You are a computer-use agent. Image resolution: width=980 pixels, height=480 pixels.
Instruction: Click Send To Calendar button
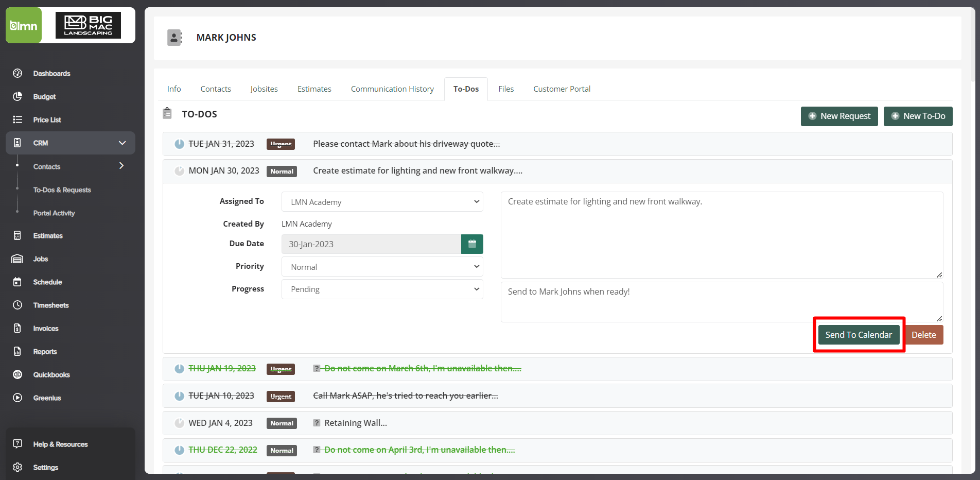click(x=859, y=335)
